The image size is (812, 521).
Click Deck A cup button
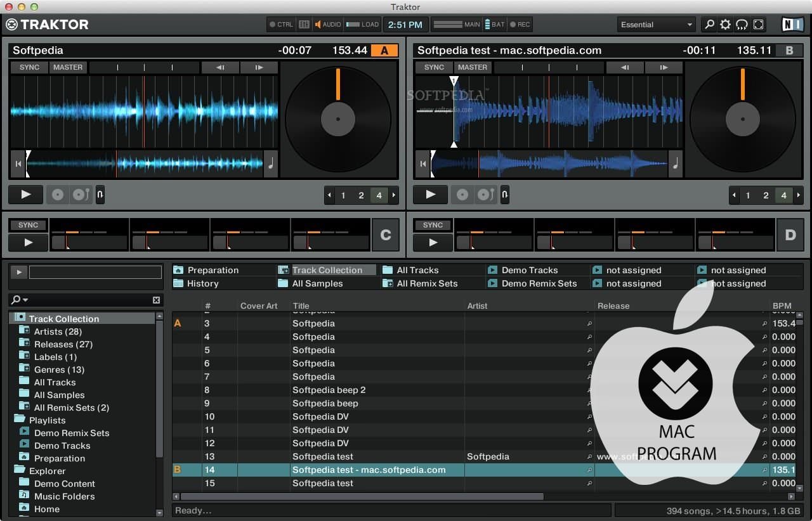pos(81,195)
